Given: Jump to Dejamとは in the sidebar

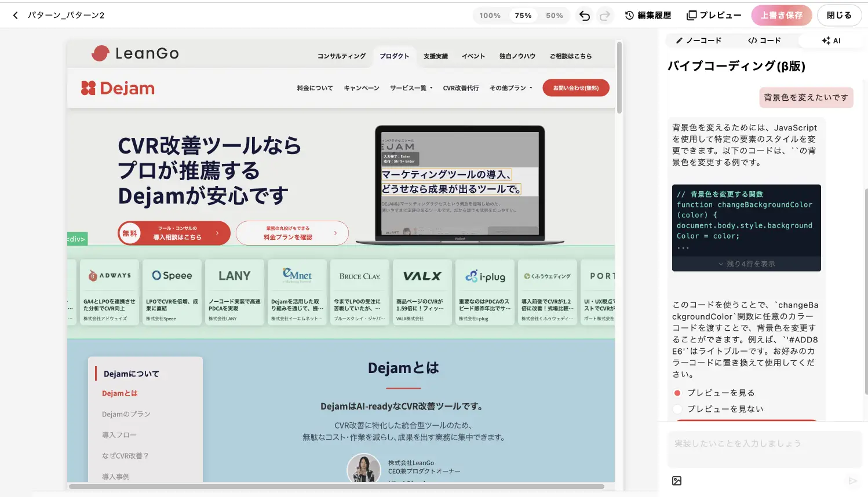Looking at the screenshot, I should click(x=120, y=393).
